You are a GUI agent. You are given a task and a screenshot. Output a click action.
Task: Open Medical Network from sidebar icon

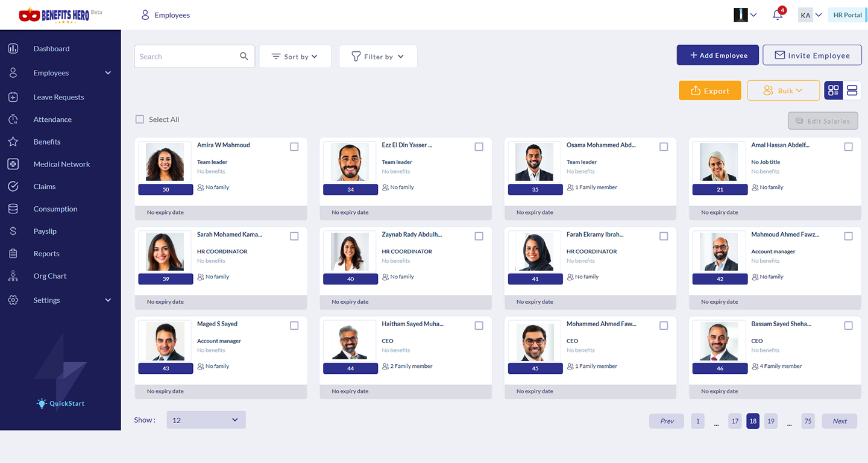coord(13,164)
